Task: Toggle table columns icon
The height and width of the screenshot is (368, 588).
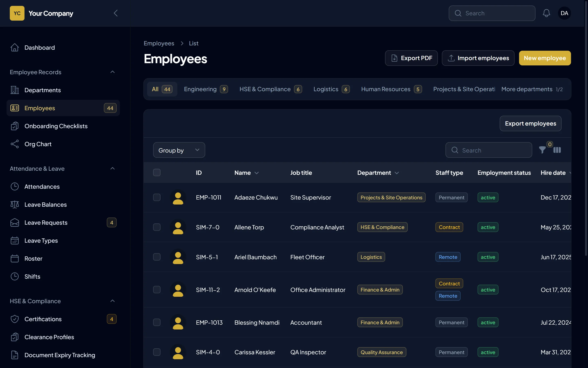Action: pos(557,150)
